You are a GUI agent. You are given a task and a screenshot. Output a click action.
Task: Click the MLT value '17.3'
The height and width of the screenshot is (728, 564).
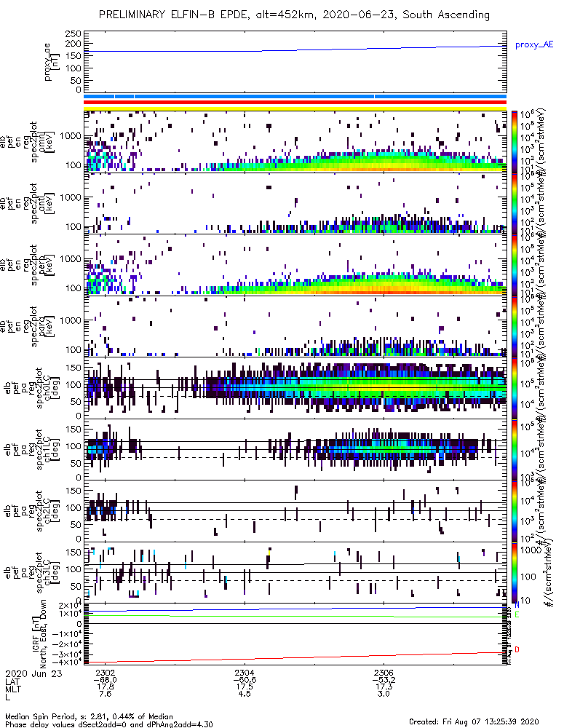click(x=384, y=687)
